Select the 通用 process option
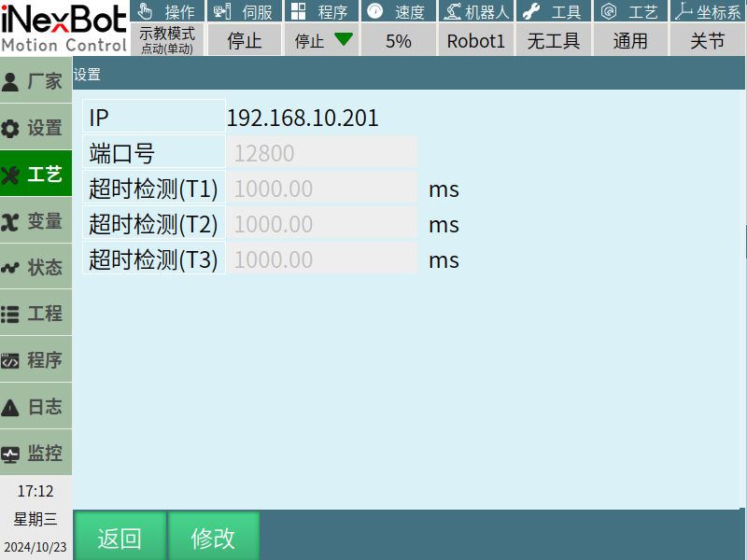The width and height of the screenshot is (747, 560). [630, 40]
